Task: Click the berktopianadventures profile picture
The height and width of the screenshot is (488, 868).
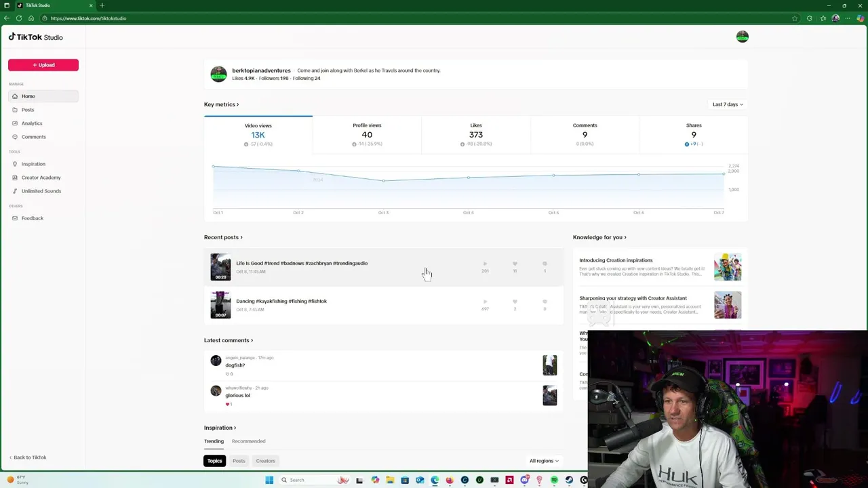Action: 218,74
